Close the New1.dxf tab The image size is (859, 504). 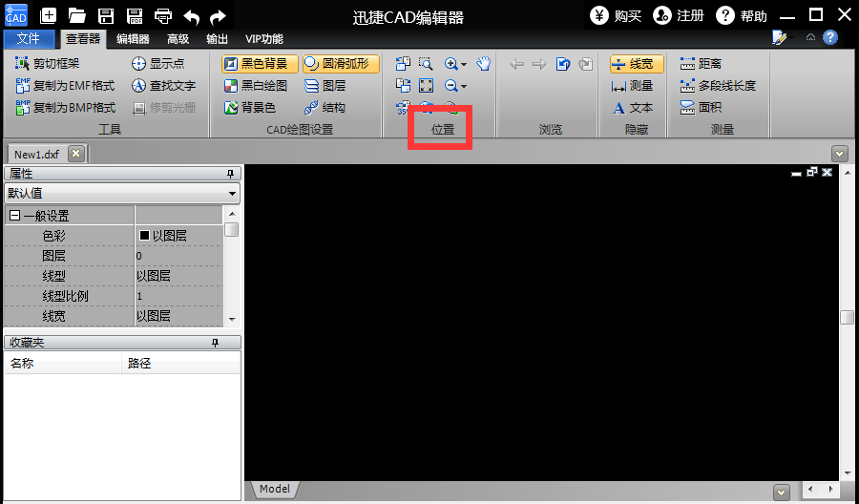point(76,154)
